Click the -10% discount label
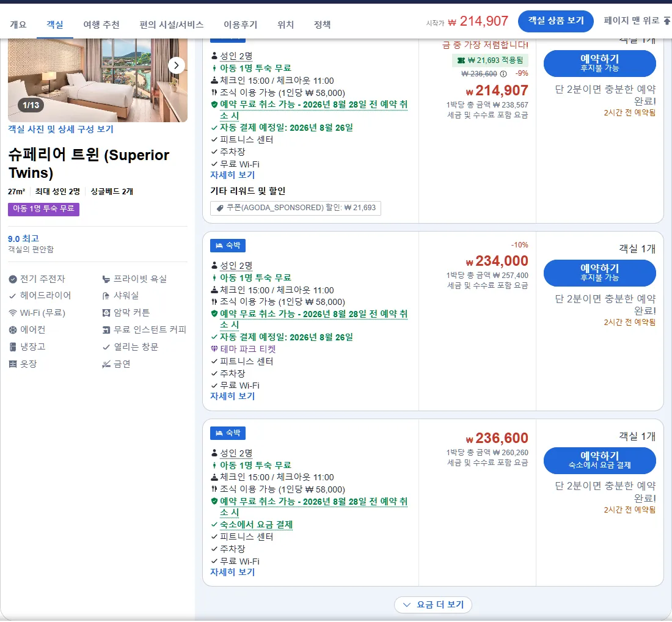Screen dimensions: 672x622 (x=519, y=245)
